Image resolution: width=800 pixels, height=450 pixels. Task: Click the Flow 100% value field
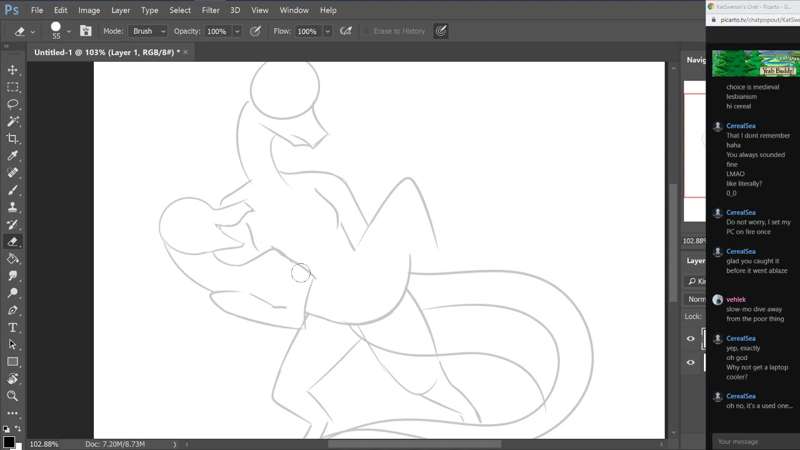pyautogui.click(x=308, y=31)
